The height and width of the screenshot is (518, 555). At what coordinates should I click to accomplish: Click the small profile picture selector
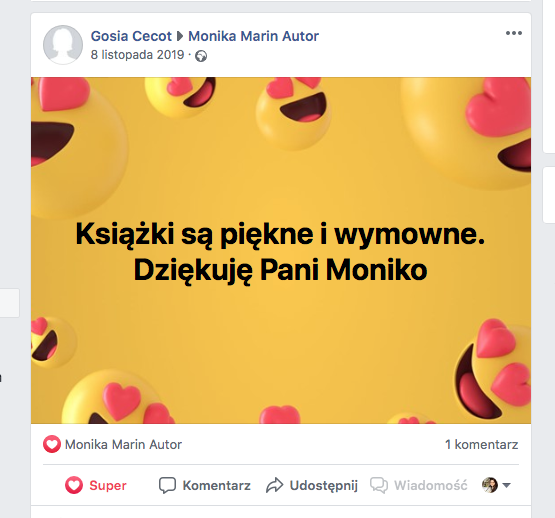[490, 485]
